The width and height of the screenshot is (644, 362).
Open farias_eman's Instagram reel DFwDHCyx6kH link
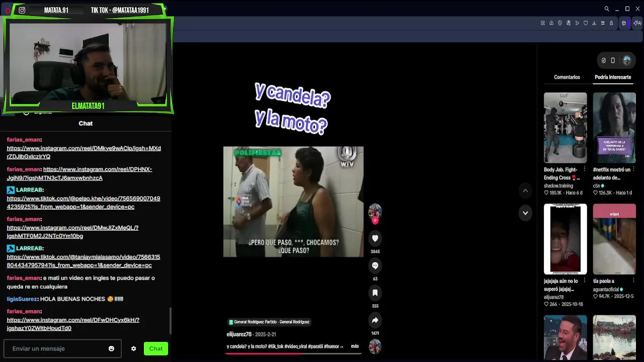[x=73, y=324]
